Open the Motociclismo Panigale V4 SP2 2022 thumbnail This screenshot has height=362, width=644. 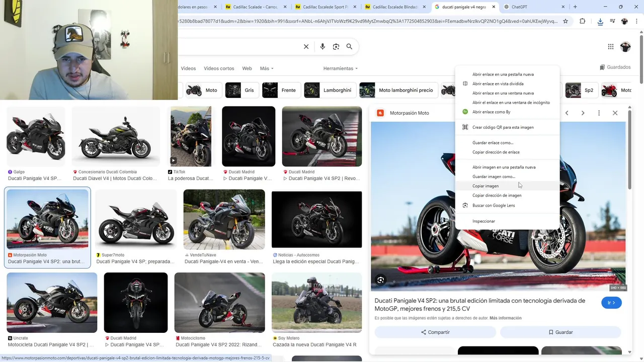tap(219, 303)
